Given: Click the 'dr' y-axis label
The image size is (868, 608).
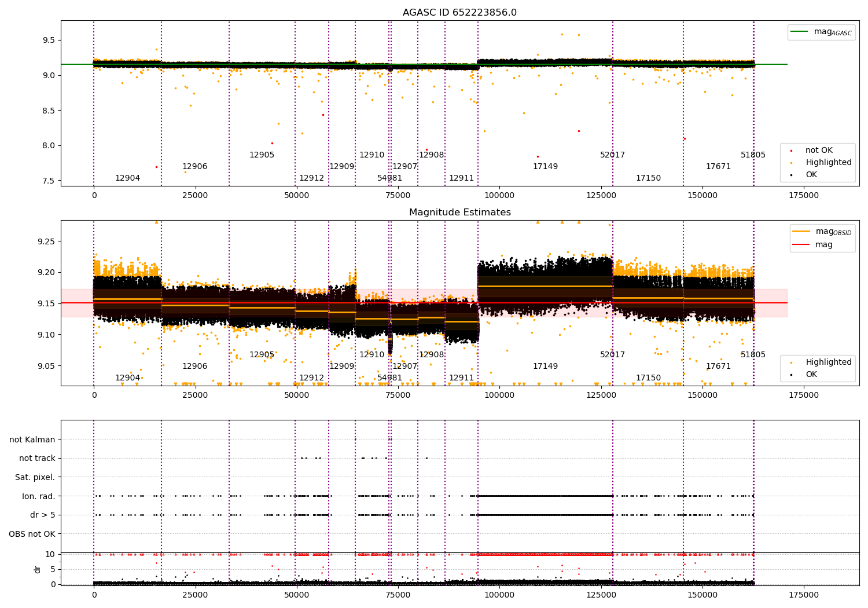Looking at the screenshot, I should 38,569.
